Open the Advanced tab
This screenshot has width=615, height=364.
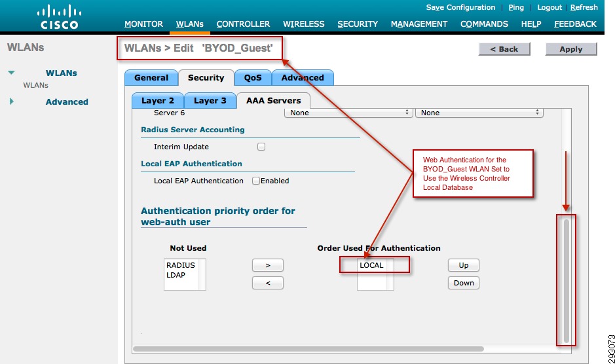click(x=303, y=78)
